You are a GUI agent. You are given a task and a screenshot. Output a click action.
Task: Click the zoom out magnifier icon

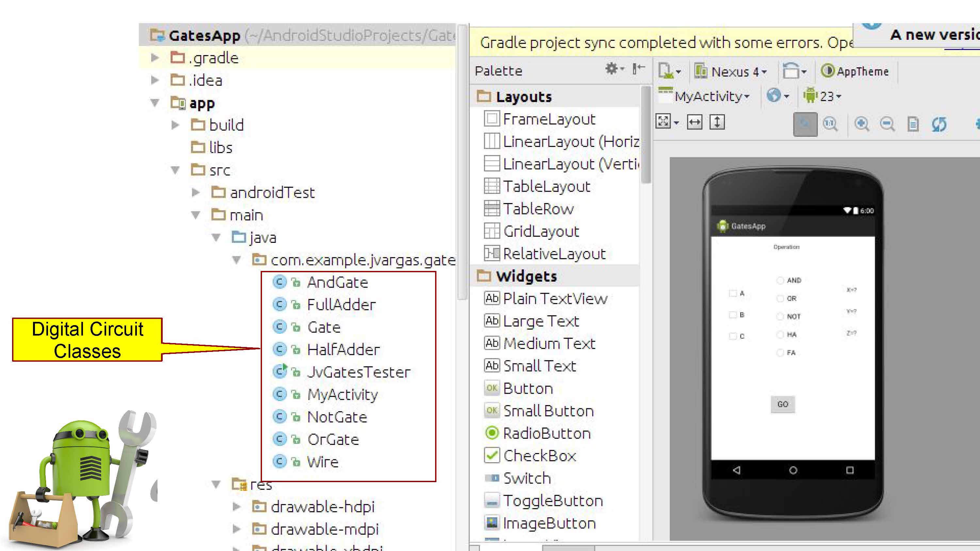(x=887, y=124)
